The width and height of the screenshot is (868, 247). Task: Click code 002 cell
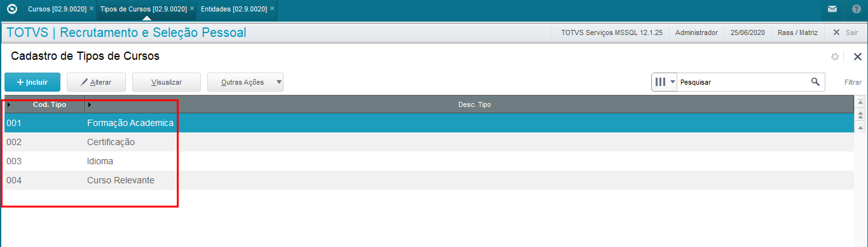point(14,142)
